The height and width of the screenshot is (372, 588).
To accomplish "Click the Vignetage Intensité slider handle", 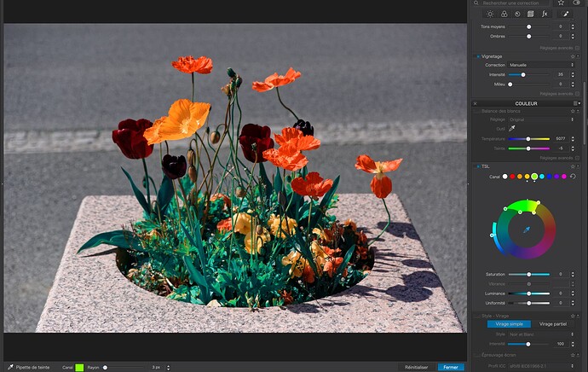I will [523, 75].
